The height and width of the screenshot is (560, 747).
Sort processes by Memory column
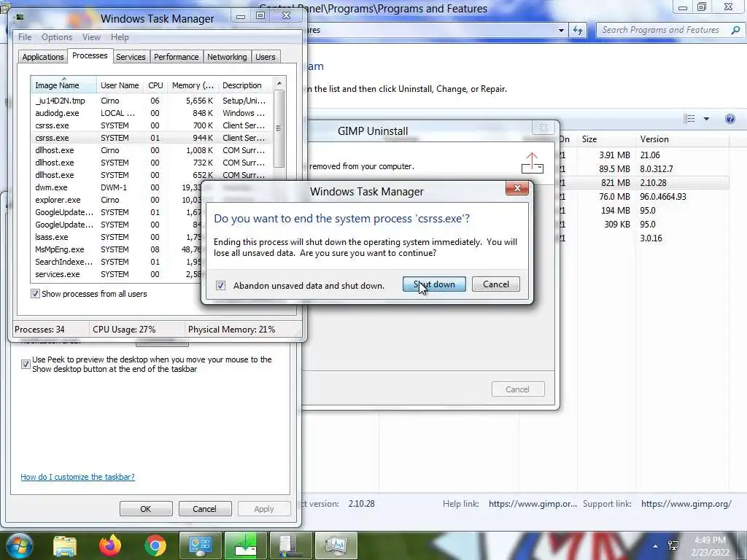(x=193, y=85)
